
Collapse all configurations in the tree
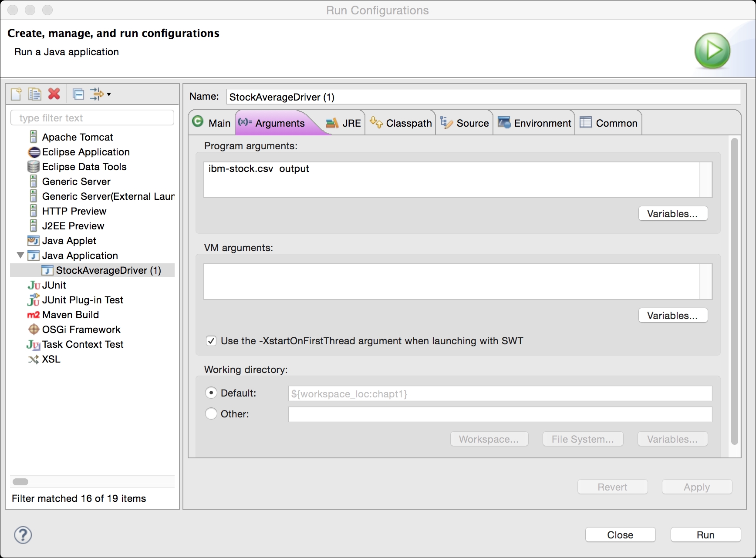click(x=78, y=94)
